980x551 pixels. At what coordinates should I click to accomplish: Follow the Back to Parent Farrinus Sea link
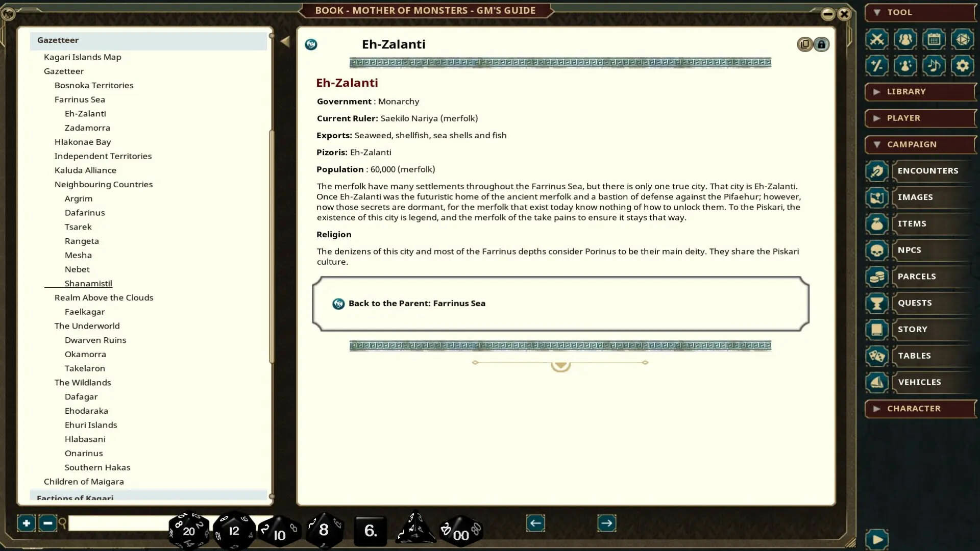(x=416, y=303)
